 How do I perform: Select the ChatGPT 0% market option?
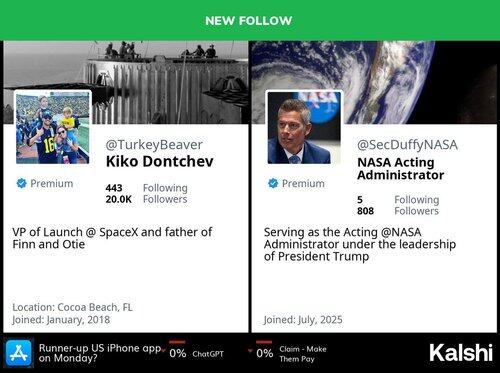[196, 353]
